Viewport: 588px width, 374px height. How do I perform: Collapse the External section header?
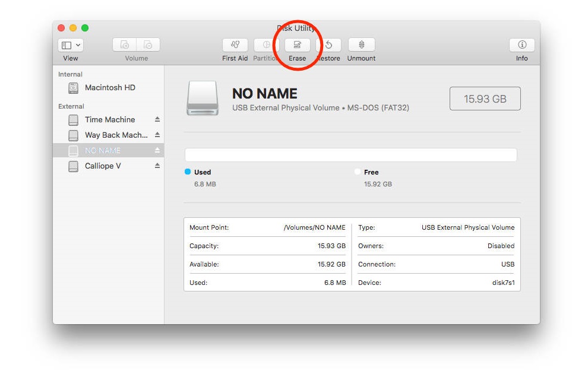[71, 106]
